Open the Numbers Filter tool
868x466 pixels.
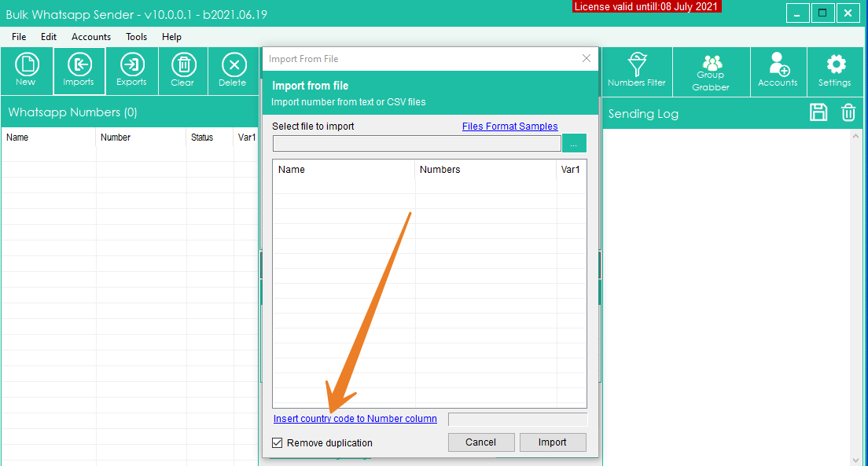point(637,72)
